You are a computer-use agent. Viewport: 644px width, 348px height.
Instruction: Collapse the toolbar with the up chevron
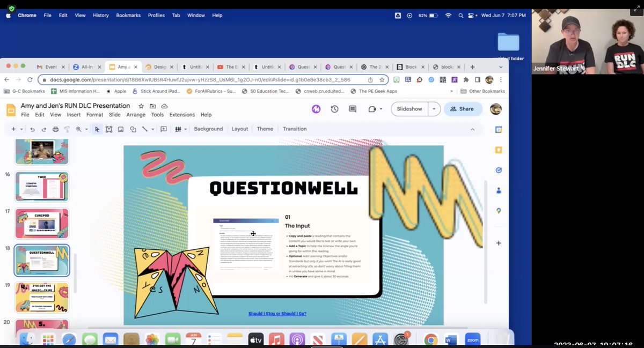point(472,129)
